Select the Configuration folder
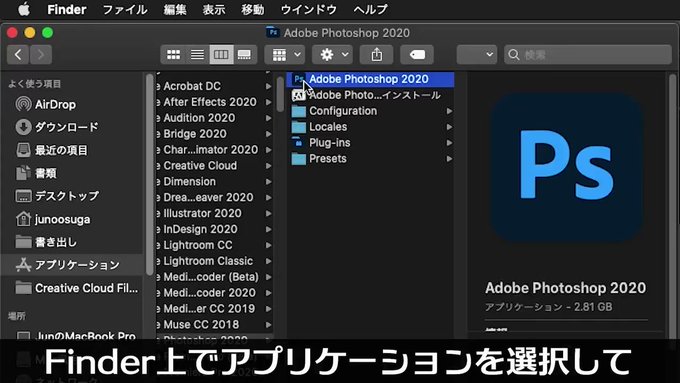 pos(371,111)
